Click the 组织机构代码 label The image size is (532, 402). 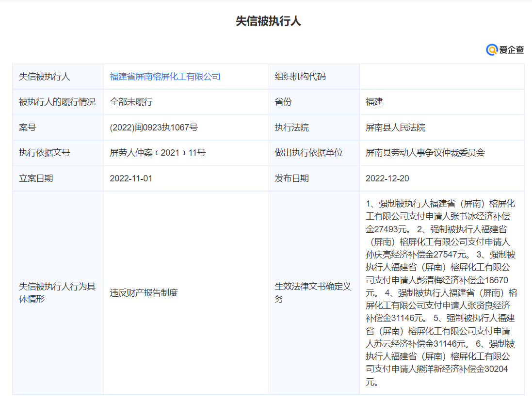tap(300, 77)
